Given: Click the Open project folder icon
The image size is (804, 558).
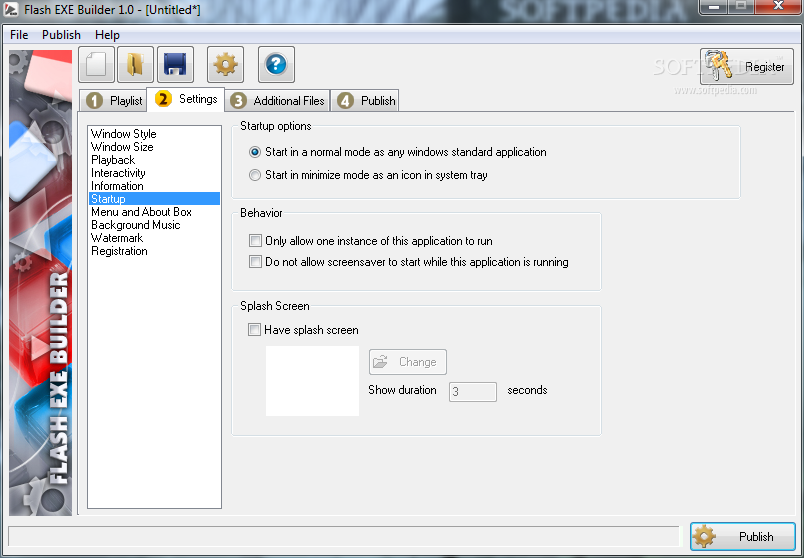Looking at the screenshot, I should (x=135, y=65).
